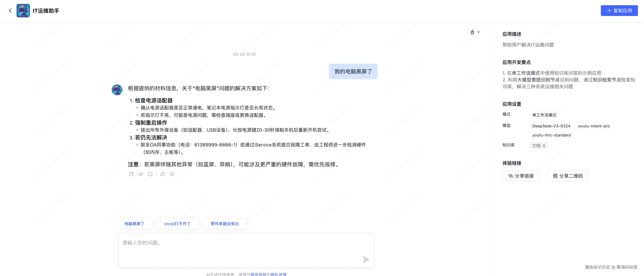The image size is (644, 276).
Task: Give the answer a thumbs up
Action: tap(163, 174)
